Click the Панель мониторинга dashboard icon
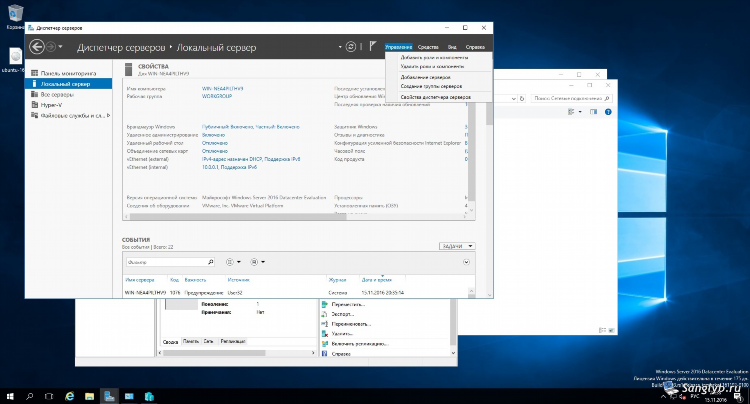This screenshot has width=750, height=404. (x=34, y=73)
